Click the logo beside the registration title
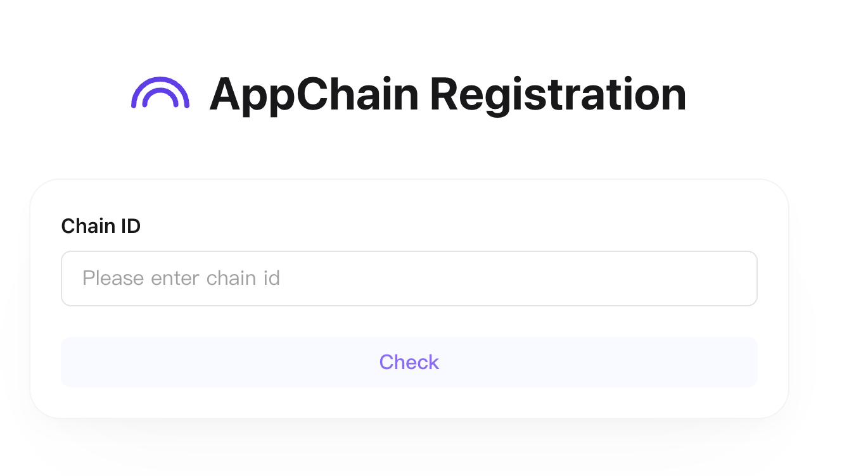Viewport: 868px width, 476px height. click(x=162, y=94)
